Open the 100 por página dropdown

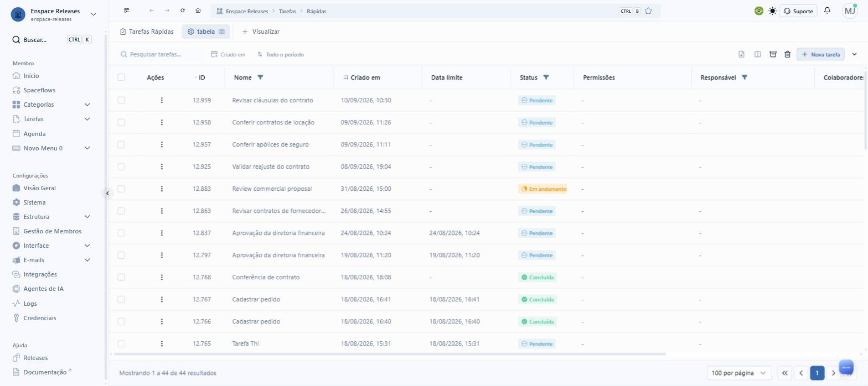(x=740, y=373)
